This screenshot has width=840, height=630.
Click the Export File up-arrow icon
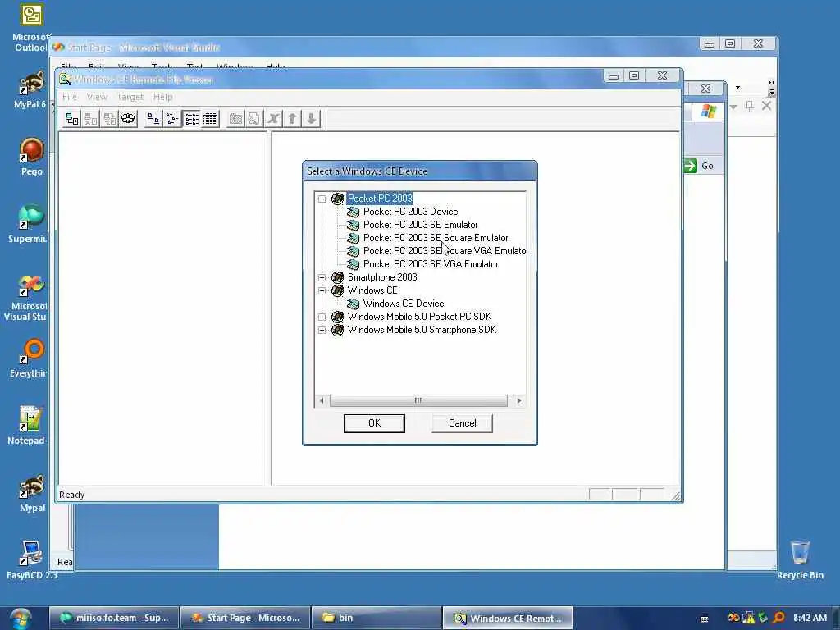coord(292,118)
